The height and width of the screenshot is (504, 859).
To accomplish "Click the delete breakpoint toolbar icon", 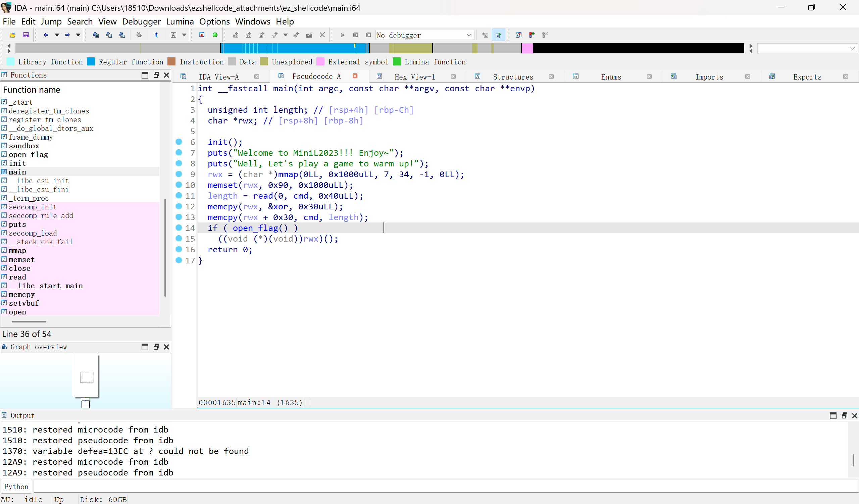I will point(545,35).
